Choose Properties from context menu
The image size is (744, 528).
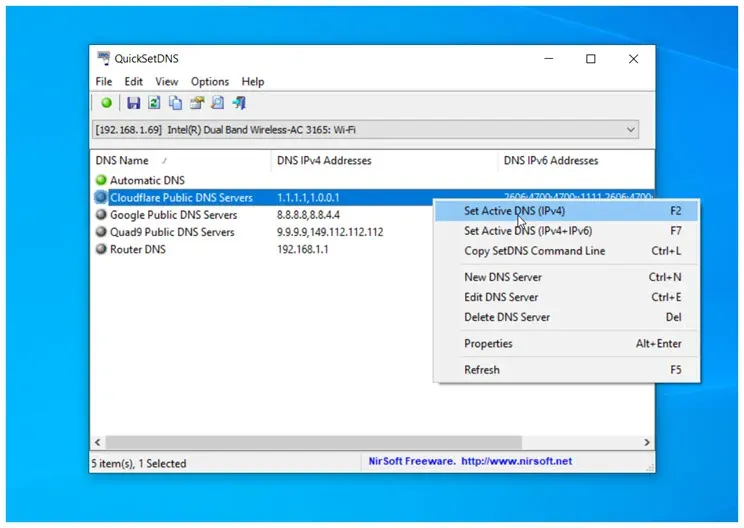[x=567, y=343]
